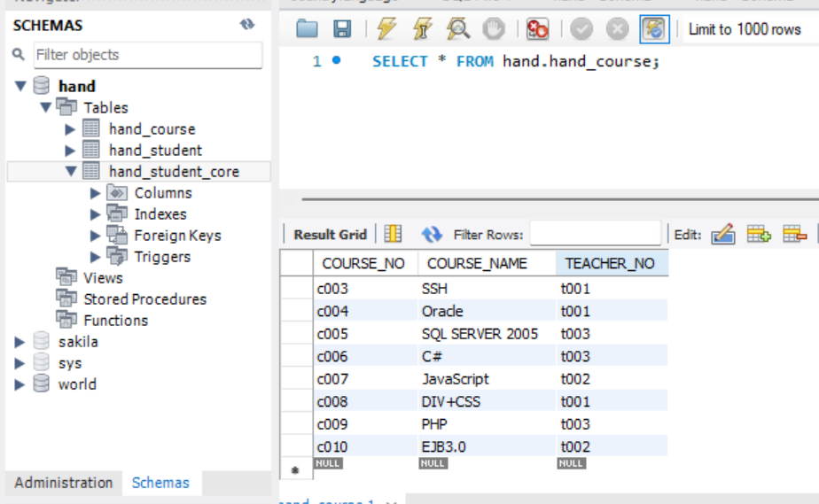819x504 pixels.
Task: Save the script to a file
Action: click(x=342, y=28)
